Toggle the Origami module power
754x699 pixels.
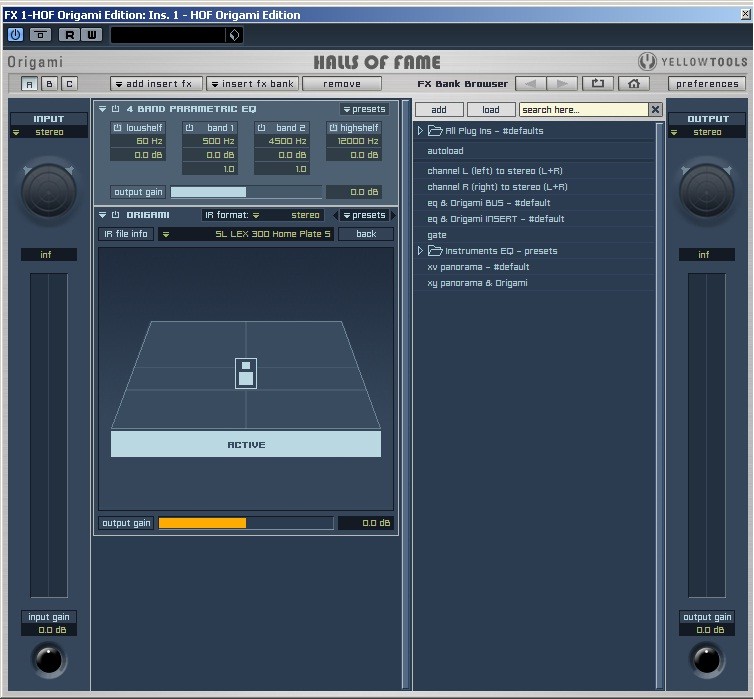coord(115,215)
